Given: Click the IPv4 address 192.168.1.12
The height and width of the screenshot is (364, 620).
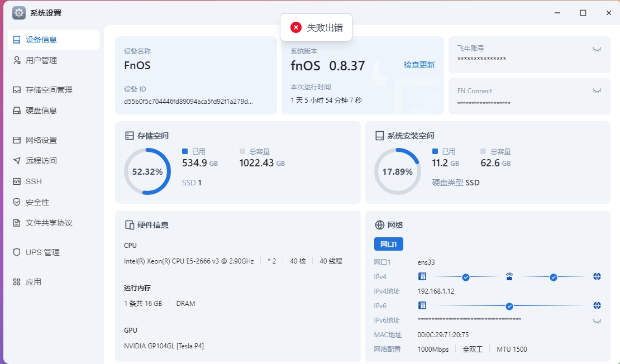Looking at the screenshot, I should coord(436,291).
